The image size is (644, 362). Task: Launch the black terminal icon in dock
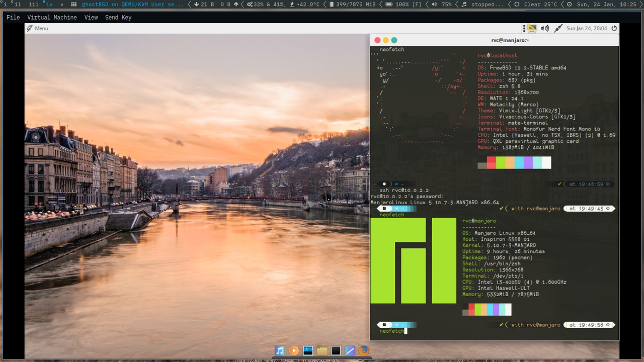336,350
